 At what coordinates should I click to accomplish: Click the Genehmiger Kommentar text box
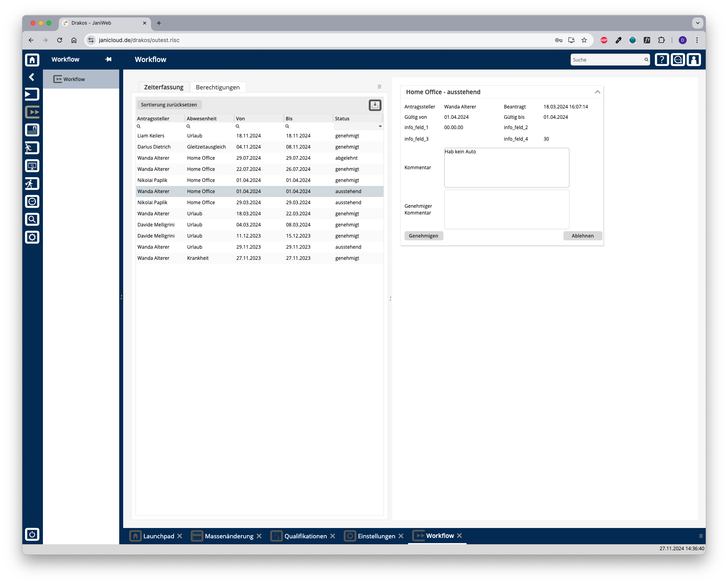[x=507, y=209]
